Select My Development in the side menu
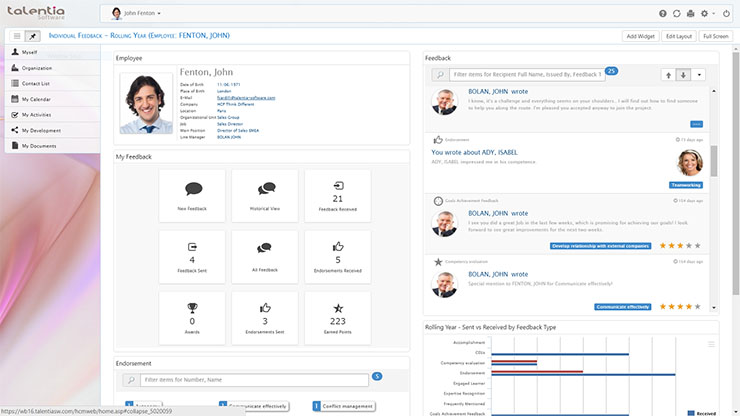This screenshot has width=740, height=416. click(41, 130)
